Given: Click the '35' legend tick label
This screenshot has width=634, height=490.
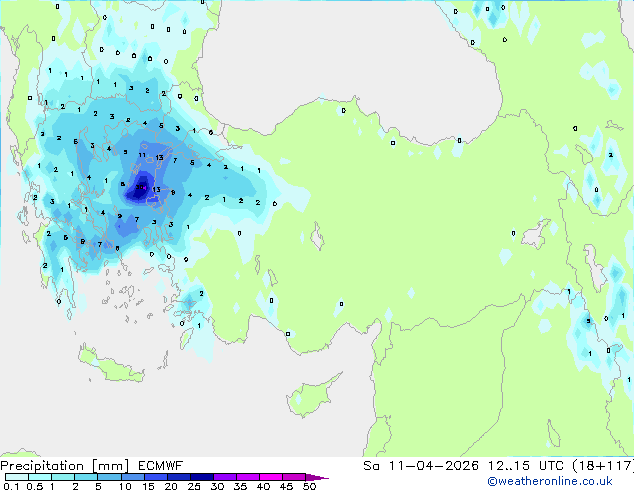Looking at the screenshot, I should [240, 486].
